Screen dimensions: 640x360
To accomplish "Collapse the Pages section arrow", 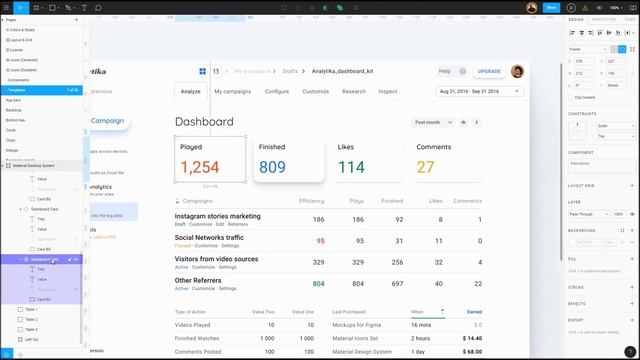I will (3, 20).
